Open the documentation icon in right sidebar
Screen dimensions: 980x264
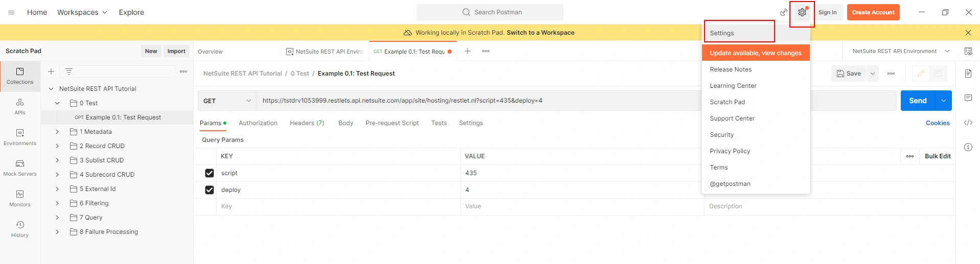[968, 74]
